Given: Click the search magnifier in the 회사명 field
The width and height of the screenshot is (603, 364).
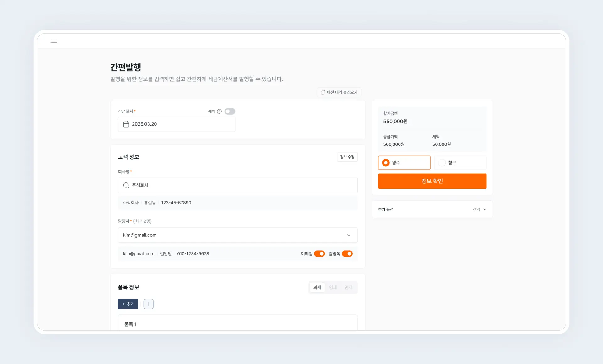Looking at the screenshot, I should (126, 185).
